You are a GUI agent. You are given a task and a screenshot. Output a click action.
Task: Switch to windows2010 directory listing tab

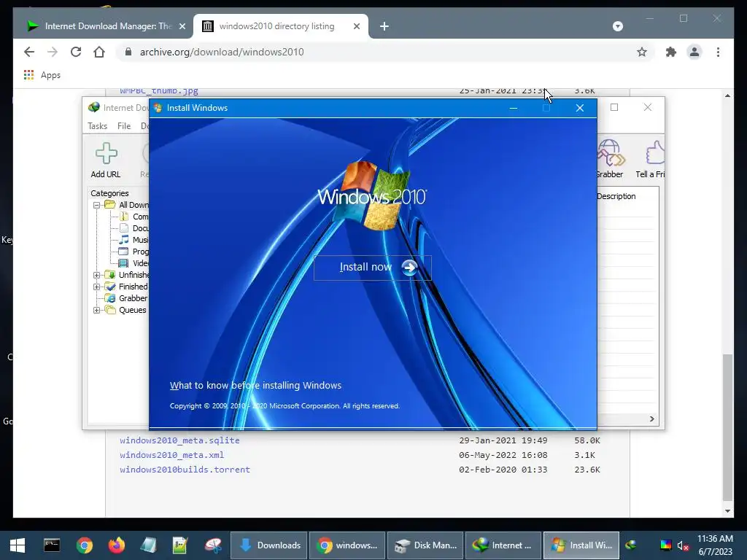coord(276,26)
